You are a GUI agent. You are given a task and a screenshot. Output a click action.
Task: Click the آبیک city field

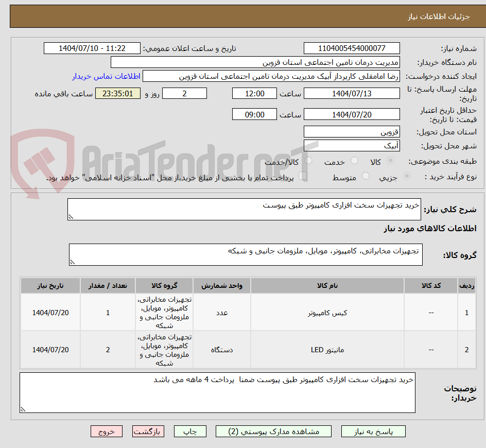tap(352, 145)
